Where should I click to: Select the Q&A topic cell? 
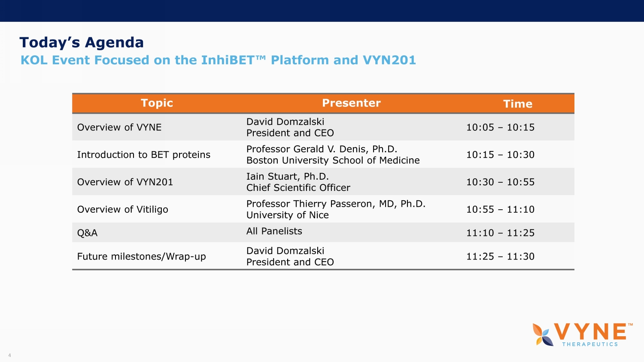(87, 233)
